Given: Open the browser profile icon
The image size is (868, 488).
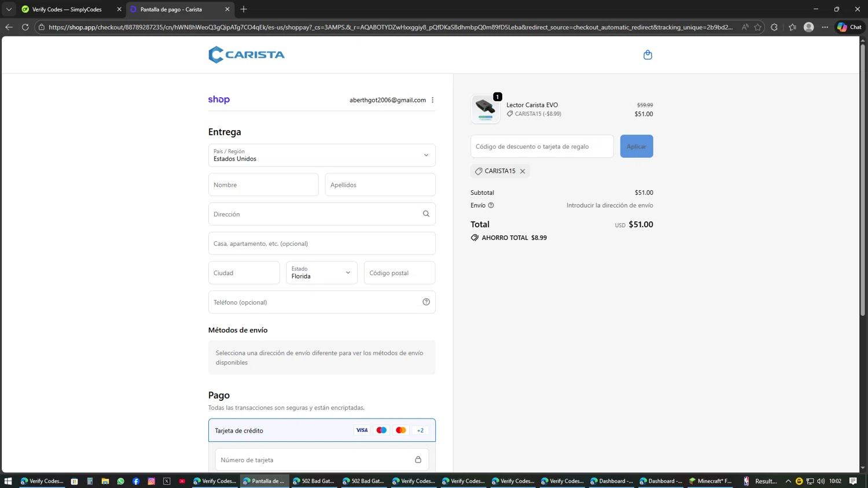Looking at the screenshot, I should click(809, 27).
